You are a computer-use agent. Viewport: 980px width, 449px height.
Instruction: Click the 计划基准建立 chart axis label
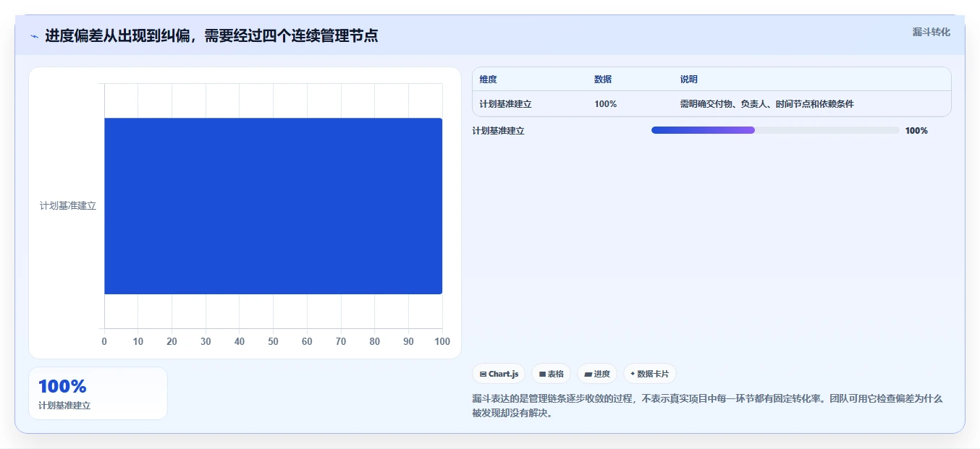click(x=67, y=206)
